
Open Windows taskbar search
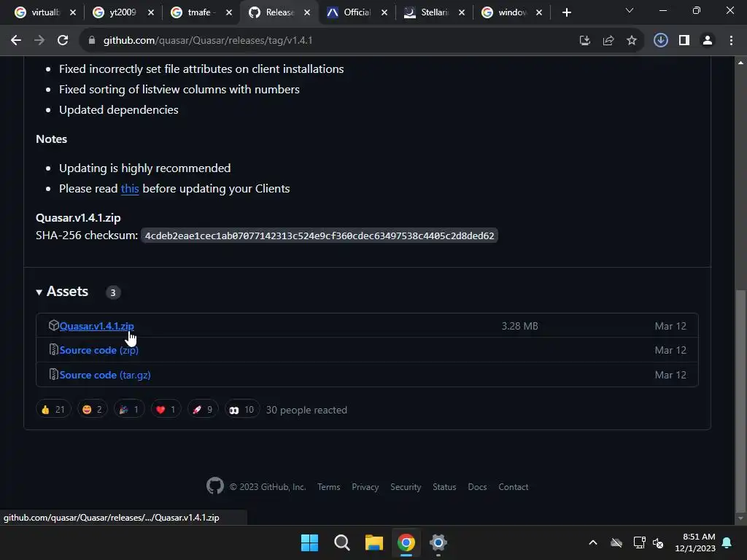point(341,542)
